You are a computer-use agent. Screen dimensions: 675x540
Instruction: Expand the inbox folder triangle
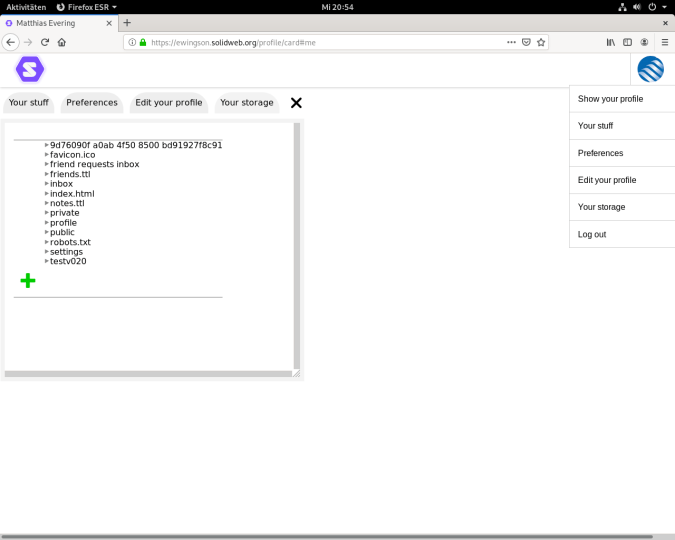click(x=47, y=184)
